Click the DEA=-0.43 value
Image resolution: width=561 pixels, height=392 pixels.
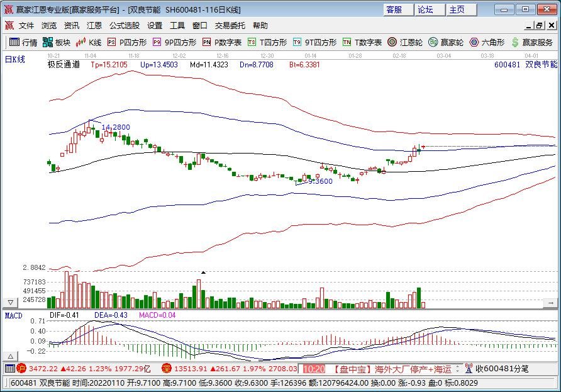click(111, 315)
